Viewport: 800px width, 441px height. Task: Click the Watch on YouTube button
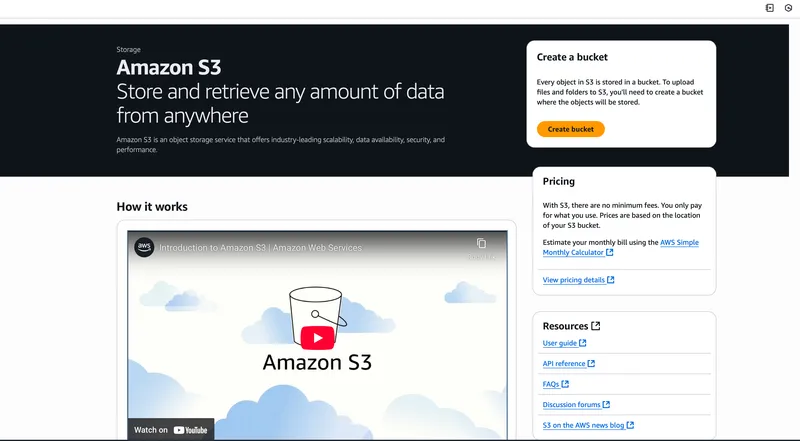coord(171,430)
